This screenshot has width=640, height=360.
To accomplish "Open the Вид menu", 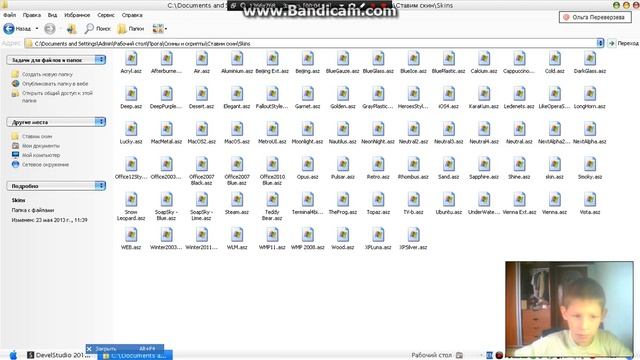I will [52, 15].
